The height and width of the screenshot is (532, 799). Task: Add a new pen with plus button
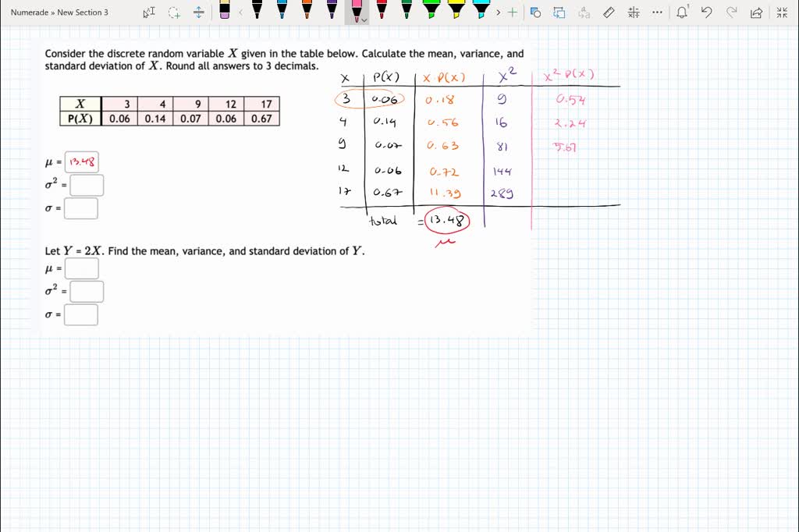(511, 12)
